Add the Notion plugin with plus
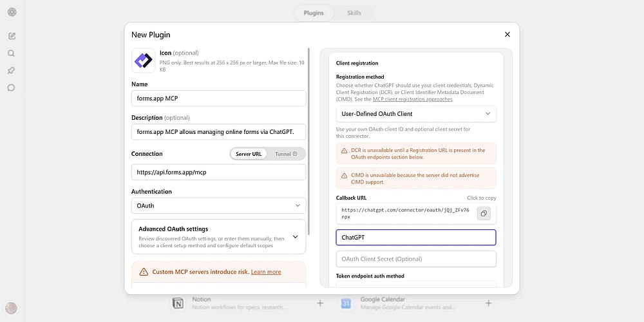644x322 pixels. click(x=320, y=303)
